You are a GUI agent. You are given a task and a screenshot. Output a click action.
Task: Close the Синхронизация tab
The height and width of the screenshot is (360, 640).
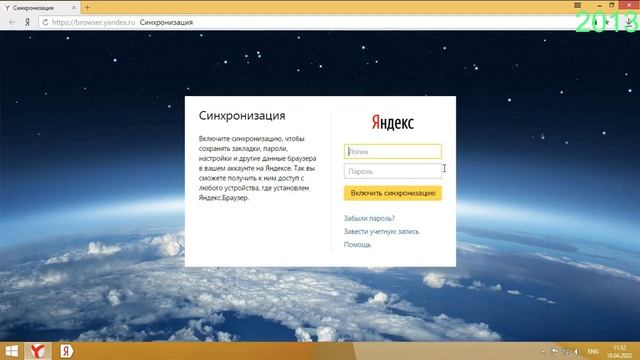coord(73,8)
